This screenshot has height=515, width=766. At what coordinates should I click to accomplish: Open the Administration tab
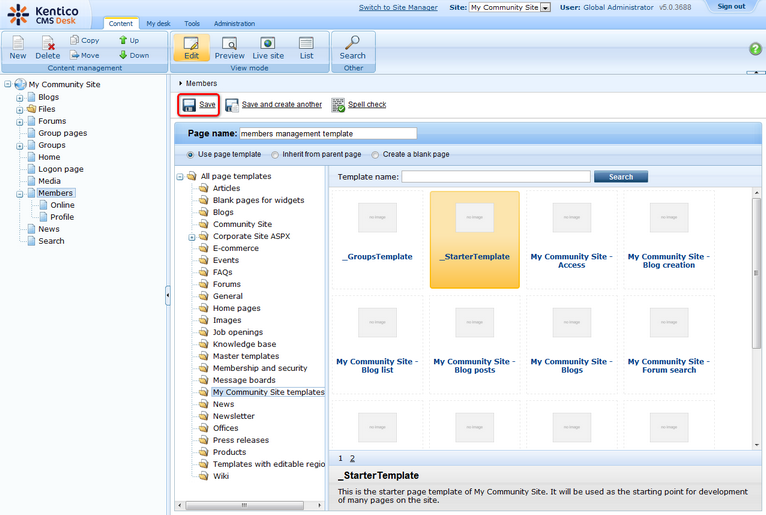[233, 23]
